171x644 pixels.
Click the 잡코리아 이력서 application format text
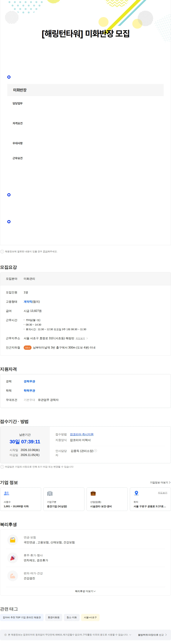click(80, 440)
